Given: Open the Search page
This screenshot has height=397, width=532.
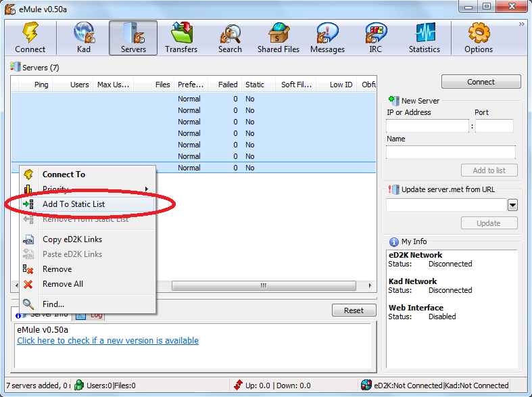Looking at the screenshot, I should [x=230, y=37].
